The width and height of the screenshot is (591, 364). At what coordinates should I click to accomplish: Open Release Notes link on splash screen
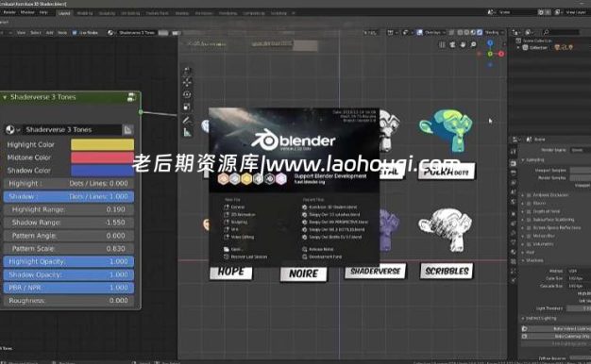pyautogui.click(x=318, y=249)
